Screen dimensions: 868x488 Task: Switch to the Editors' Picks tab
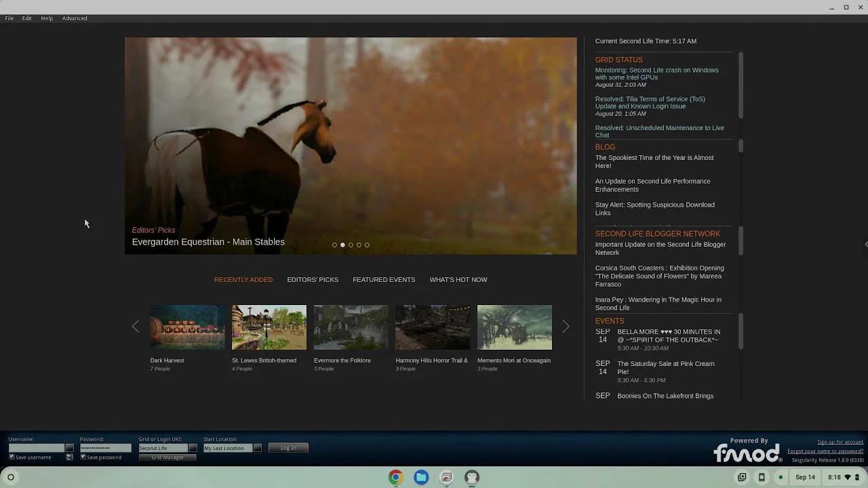coord(313,280)
